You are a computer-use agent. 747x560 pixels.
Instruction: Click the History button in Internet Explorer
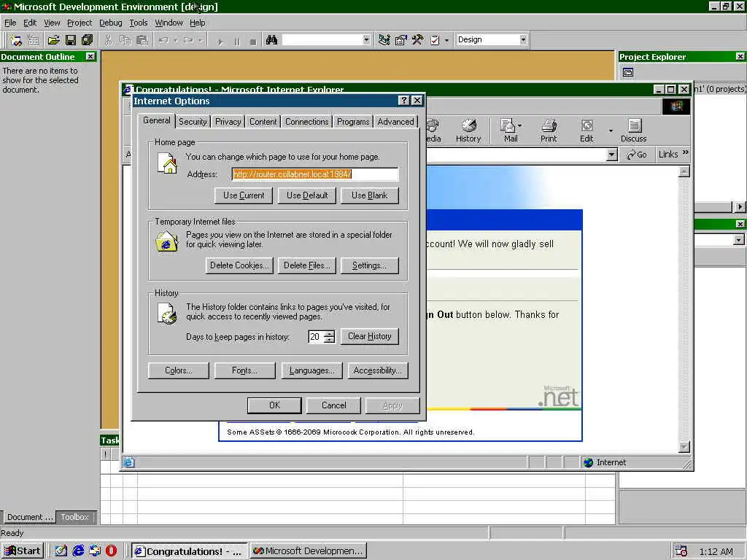click(468, 131)
